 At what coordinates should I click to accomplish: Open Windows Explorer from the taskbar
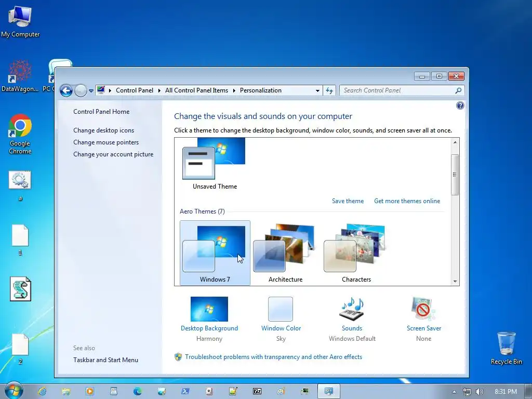pos(66,391)
